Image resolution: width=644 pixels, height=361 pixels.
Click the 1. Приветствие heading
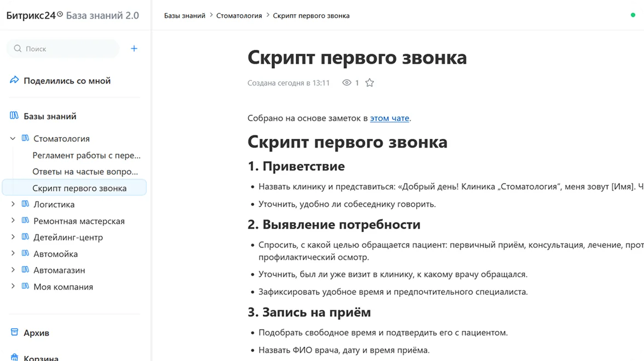(296, 166)
